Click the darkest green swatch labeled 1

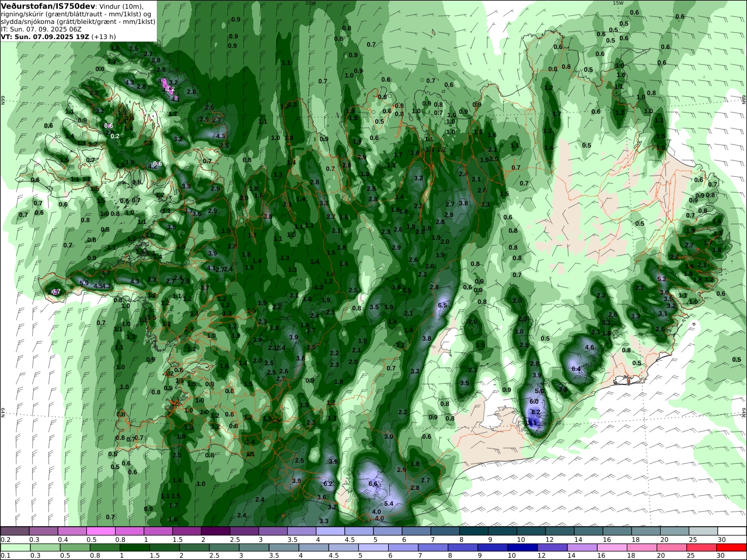[135, 548]
